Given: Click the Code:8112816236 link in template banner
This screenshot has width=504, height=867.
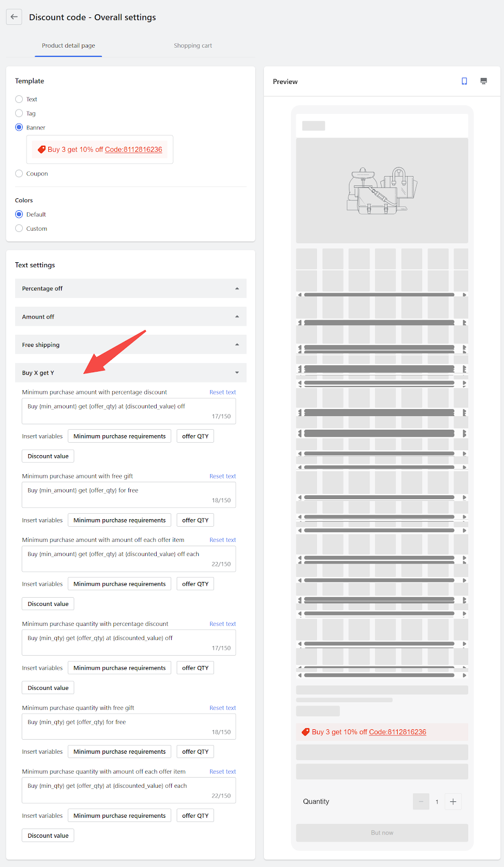Looking at the screenshot, I should tap(133, 150).
